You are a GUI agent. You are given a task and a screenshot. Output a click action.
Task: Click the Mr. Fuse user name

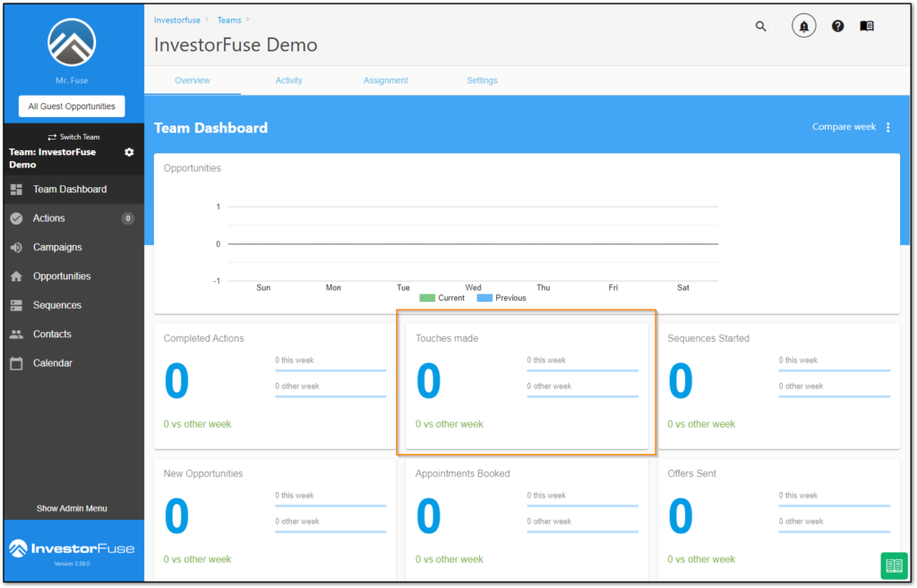(72, 81)
